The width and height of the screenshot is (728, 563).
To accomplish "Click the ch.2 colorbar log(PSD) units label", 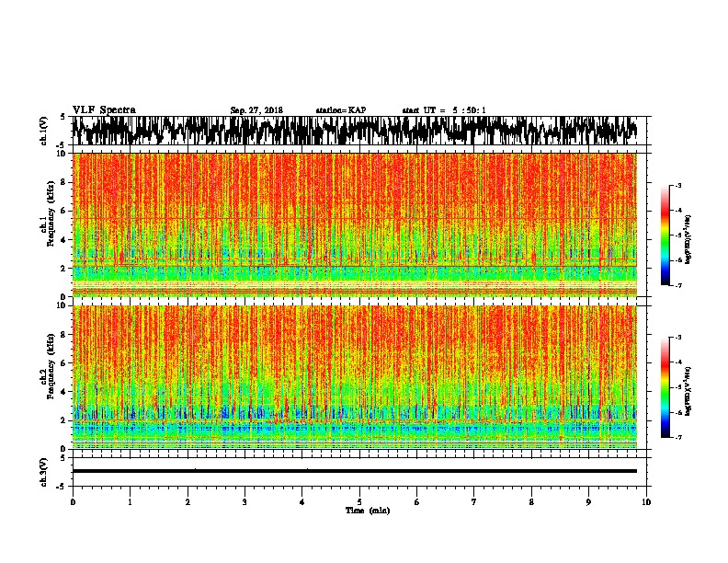I will coord(688,391).
